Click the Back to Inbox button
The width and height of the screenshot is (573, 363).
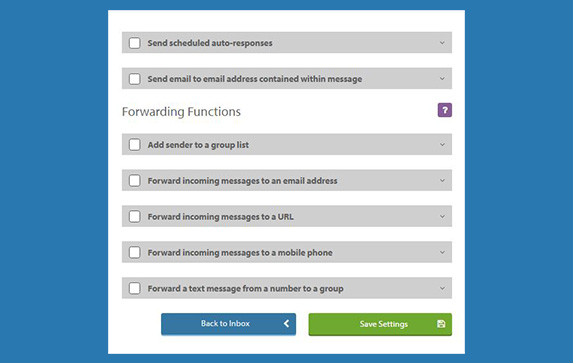[228, 324]
